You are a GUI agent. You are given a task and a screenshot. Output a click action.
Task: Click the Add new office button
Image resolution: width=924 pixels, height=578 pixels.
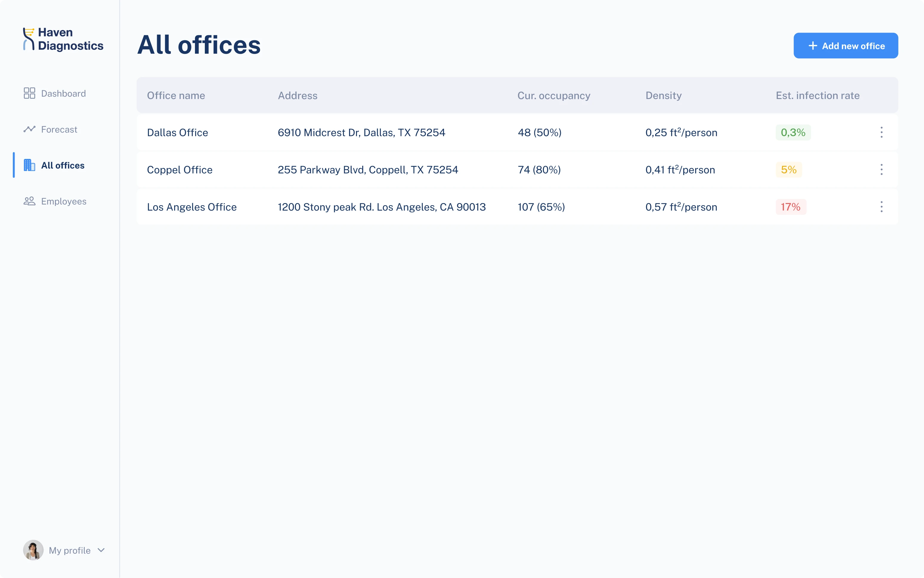tap(846, 46)
